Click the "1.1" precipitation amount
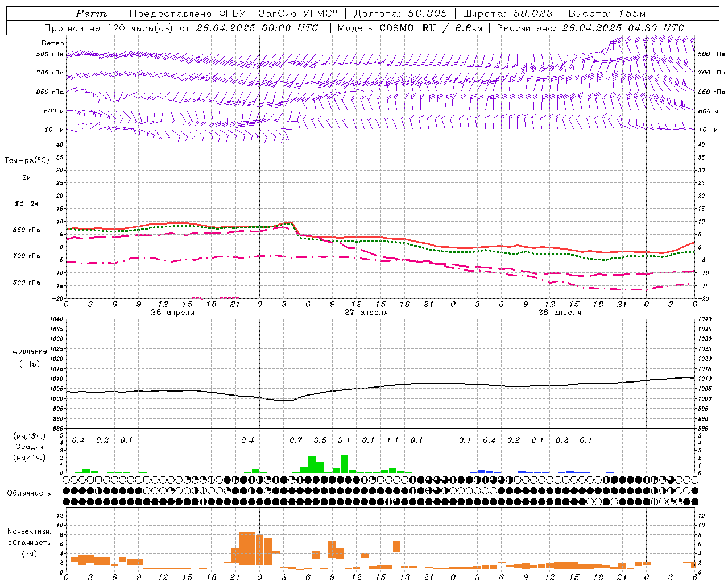Image resolution: width=728 pixels, height=582 pixels. pos(392,440)
